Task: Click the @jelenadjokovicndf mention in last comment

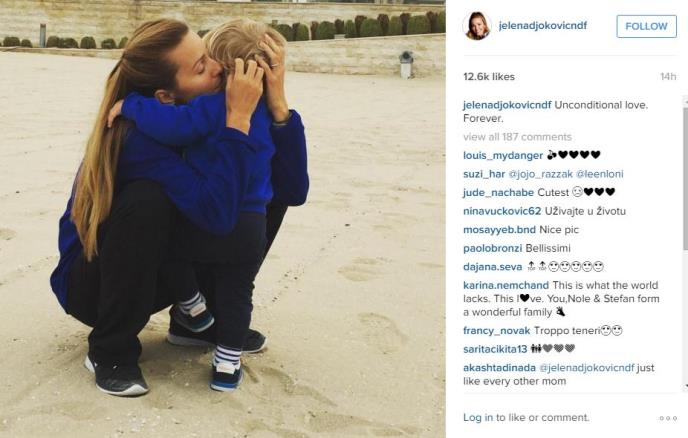Action: (587, 368)
